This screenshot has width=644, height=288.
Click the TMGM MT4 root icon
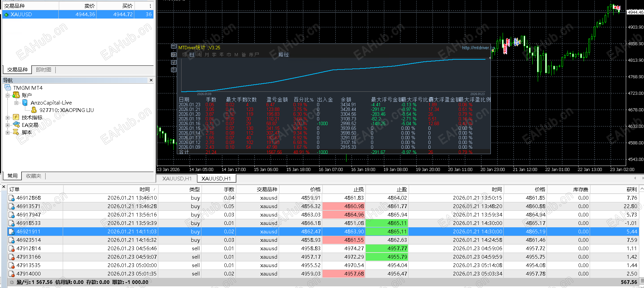click(8, 88)
